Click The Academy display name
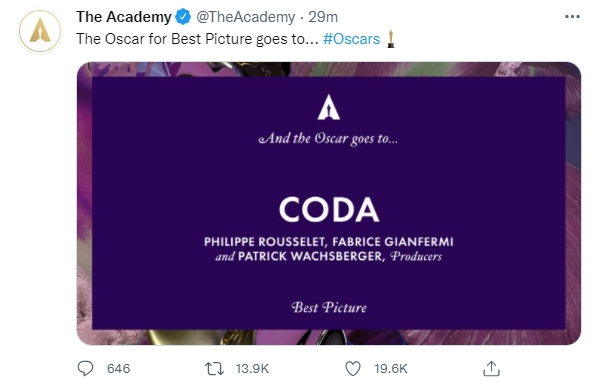 click(x=124, y=17)
